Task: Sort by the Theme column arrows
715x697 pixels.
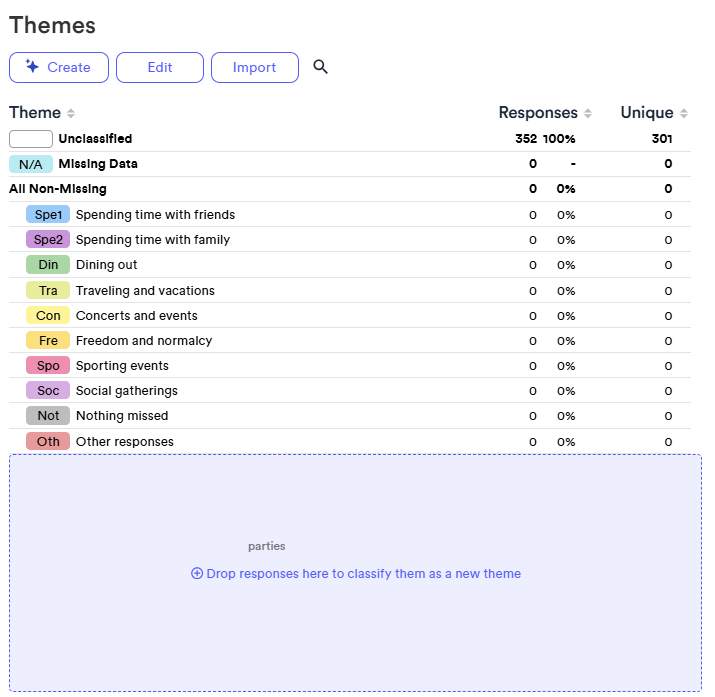Action: coord(71,114)
